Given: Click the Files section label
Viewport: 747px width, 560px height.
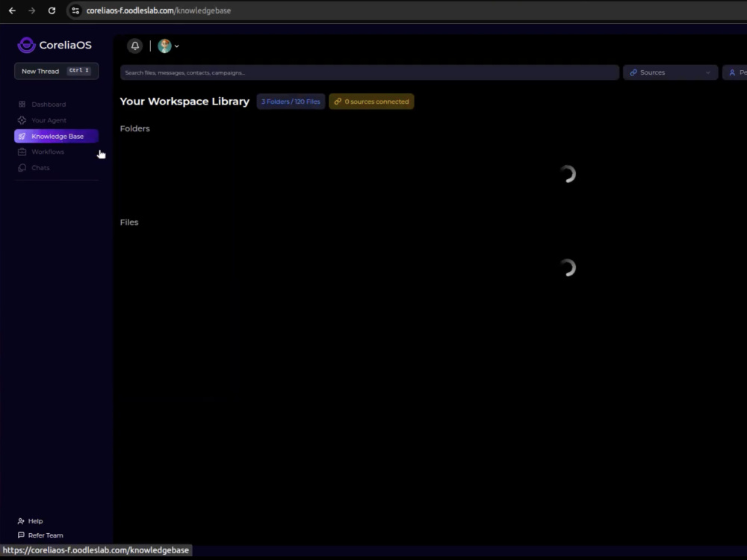Looking at the screenshot, I should click(x=129, y=223).
